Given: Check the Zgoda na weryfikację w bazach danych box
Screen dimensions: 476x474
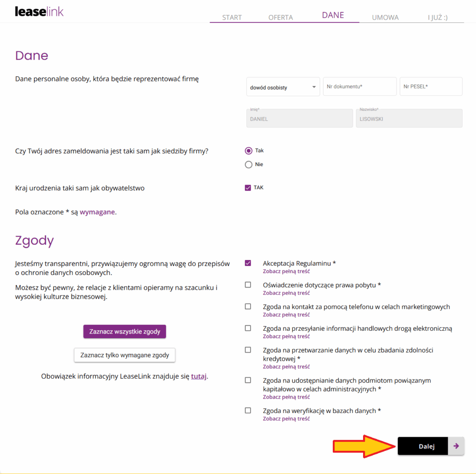Looking at the screenshot, I should click(248, 411).
